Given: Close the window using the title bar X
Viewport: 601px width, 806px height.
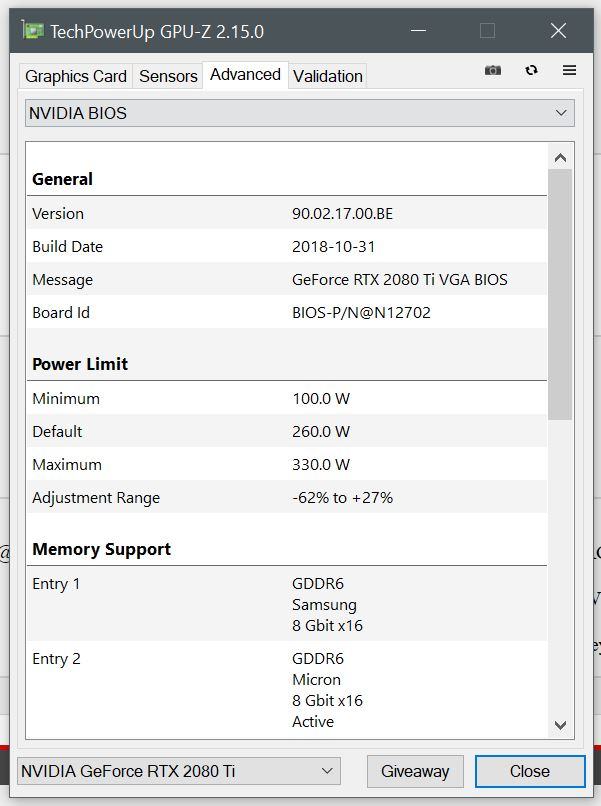Looking at the screenshot, I should click(558, 31).
